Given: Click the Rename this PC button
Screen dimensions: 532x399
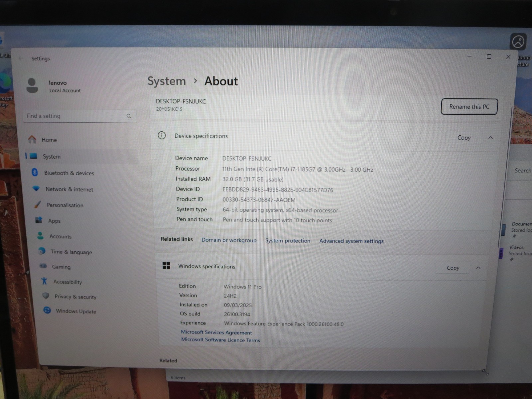Looking at the screenshot, I should [469, 107].
